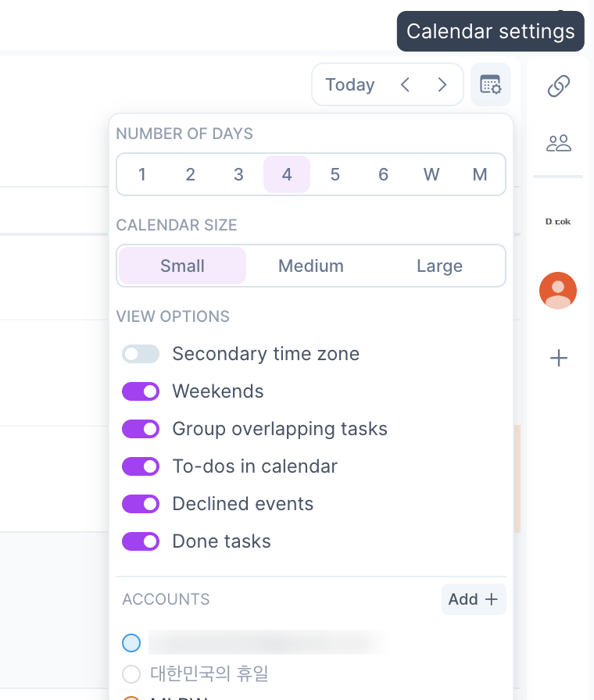
Task: Go to next period with right chevron
Action: pos(442,84)
